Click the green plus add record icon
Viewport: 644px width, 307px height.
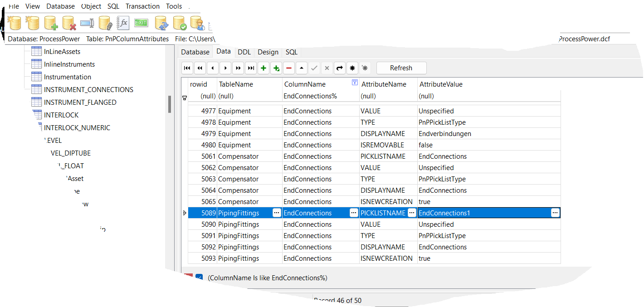pos(263,68)
